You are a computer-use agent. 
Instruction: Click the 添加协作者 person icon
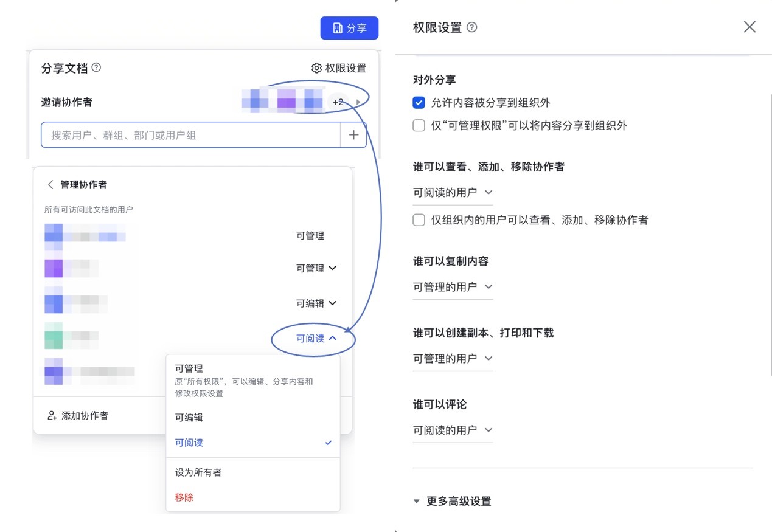pos(52,416)
